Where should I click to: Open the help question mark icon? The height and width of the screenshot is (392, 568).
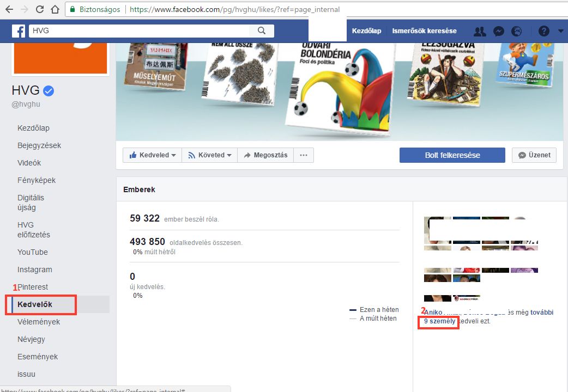(x=543, y=31)
